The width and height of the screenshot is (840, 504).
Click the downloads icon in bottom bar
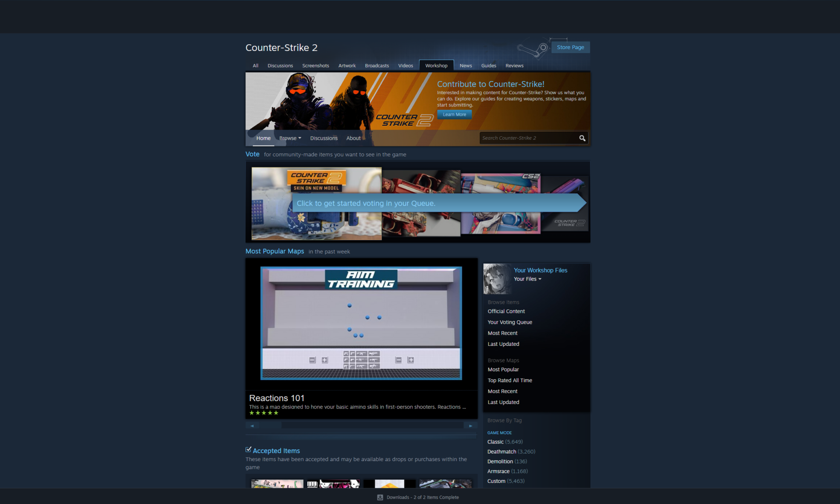(x=380, y=497)
